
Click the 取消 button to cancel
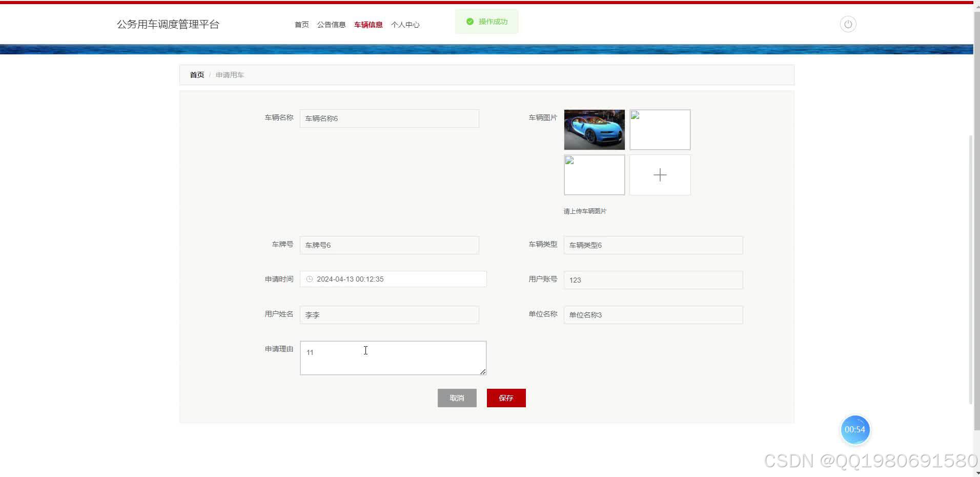click(457, 397)
